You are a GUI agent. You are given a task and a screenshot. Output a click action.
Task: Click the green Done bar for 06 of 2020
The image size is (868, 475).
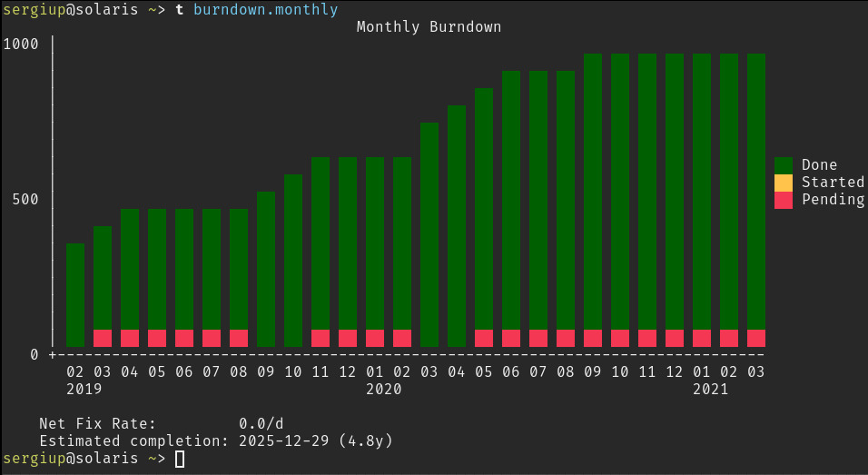511,201
